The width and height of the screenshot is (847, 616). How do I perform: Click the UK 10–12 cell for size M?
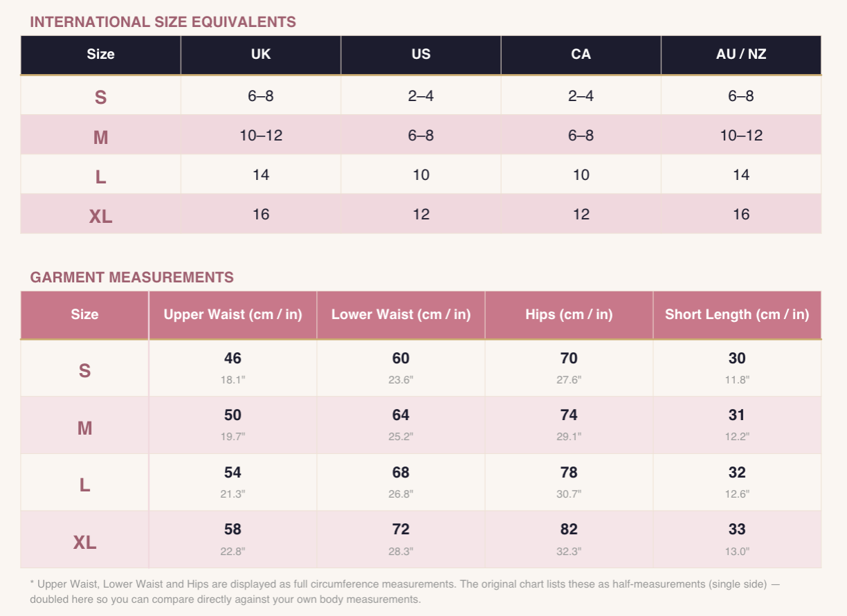click(261, 136)
